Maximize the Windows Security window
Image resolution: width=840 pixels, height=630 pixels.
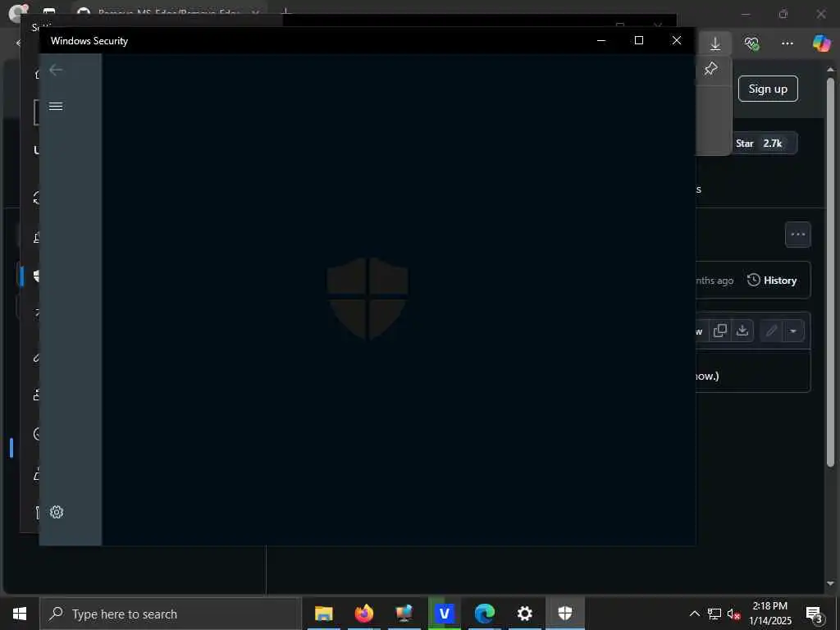[x=638, y=41]
